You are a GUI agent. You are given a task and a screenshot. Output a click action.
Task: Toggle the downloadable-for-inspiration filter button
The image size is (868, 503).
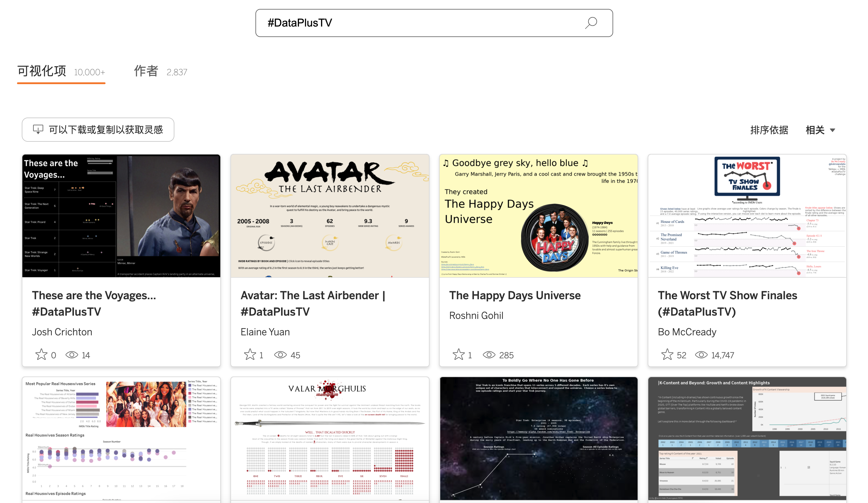[x=98, y=130]
